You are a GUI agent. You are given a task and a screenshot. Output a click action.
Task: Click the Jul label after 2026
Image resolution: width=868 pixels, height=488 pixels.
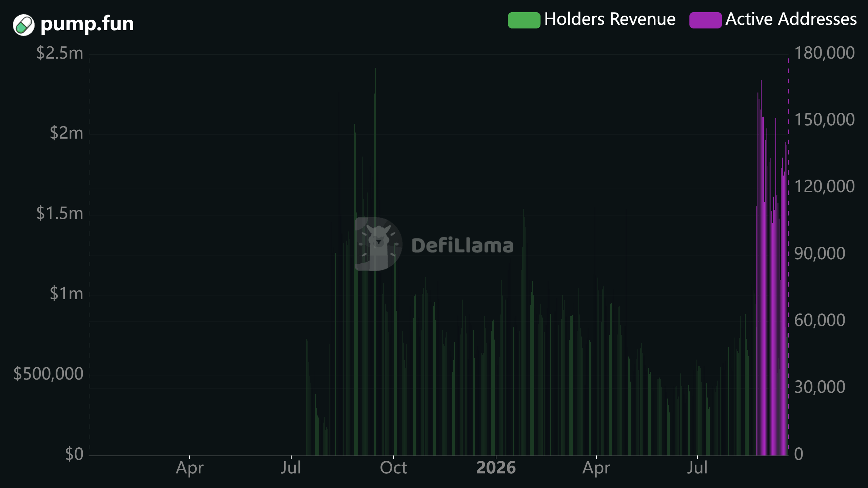pos(697,468)
